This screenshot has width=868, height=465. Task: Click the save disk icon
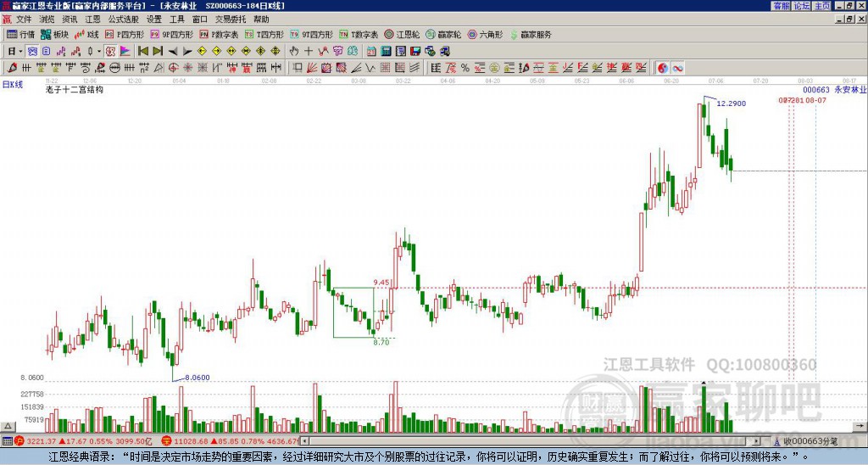pos(415,52)
